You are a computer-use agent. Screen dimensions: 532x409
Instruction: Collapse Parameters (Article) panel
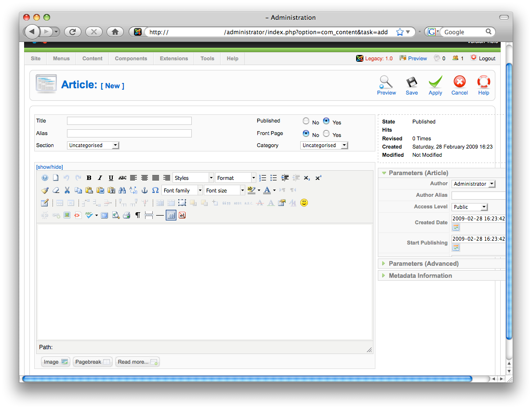(418, 173)
